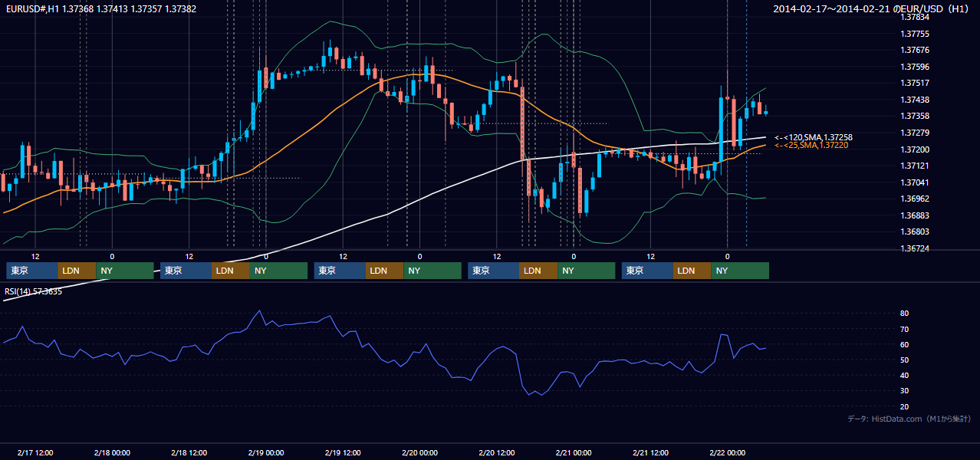Click price axis label 1.36883
This screenshot has width=980, height=460.
coord(914,215)
